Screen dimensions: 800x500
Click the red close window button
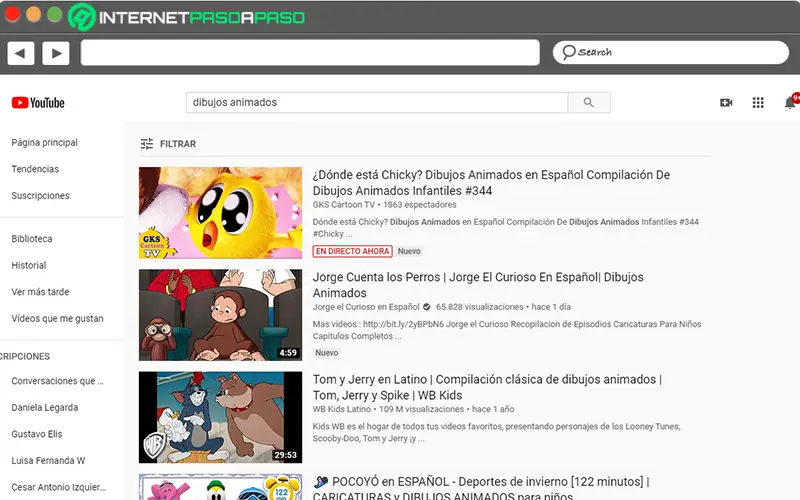click(x=12, y=14)
